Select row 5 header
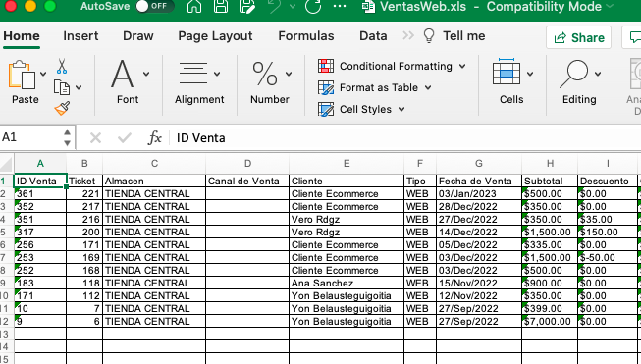 click(x=6, y=233)
